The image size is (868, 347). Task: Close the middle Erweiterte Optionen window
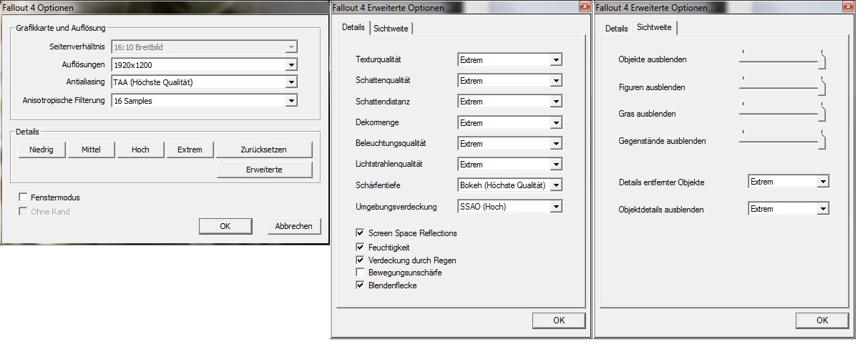click(585, 7)
